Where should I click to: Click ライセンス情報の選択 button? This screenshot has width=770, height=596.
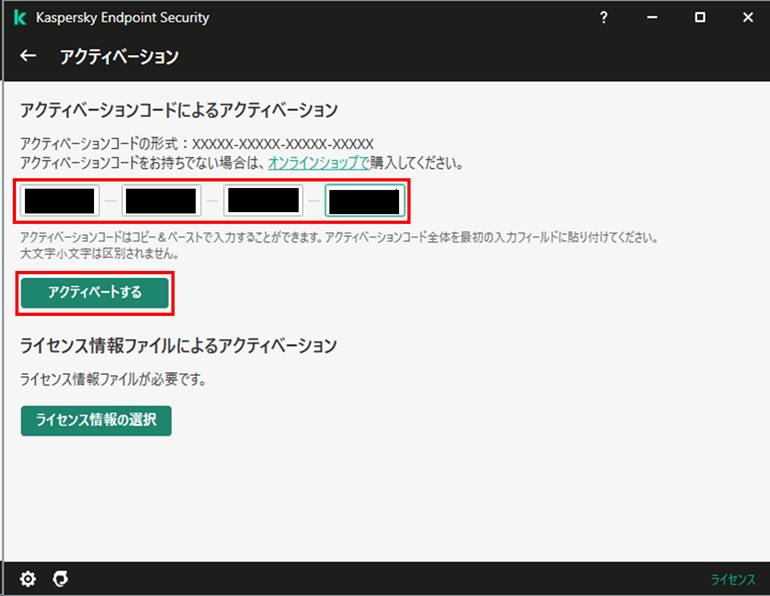coord(96,420)
